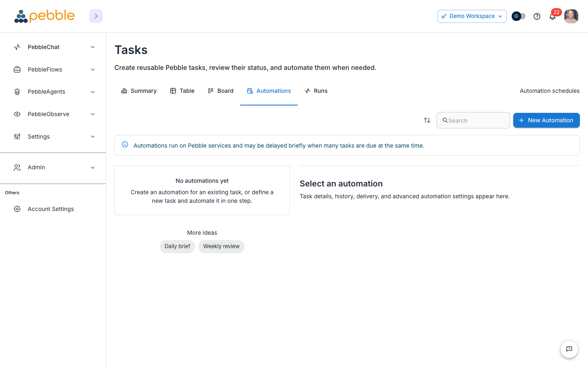Open the notifications bell
Viewport: 588px width, 368px height.
tap(552, 17)
